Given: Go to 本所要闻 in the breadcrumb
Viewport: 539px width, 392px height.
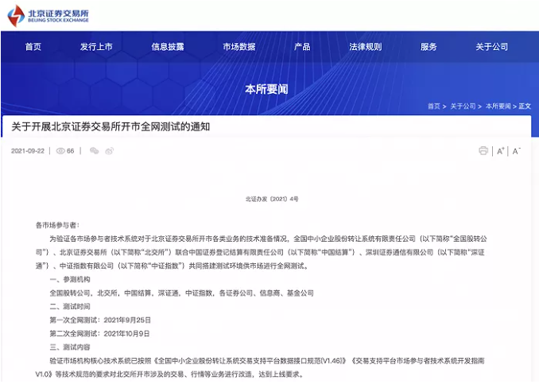Looking at the screenshot, I should pyautogui.click(x=498, y=107).
